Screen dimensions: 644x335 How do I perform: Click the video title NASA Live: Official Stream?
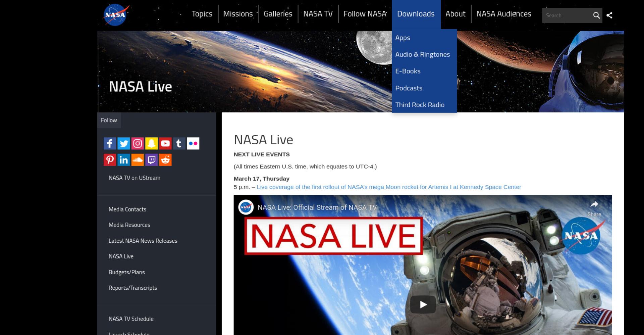[x=317, y=207]
